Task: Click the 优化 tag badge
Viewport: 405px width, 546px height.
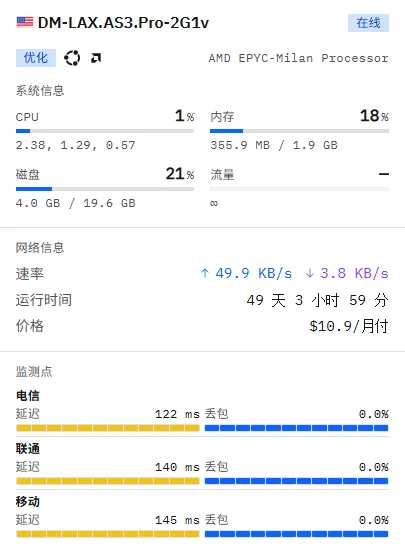Action: tap(36, 58)
